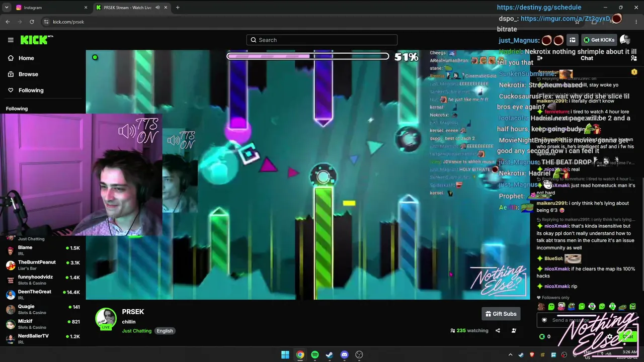Click the brown bear emote in chat
644x362 pixels.
[x=541, y=307]
